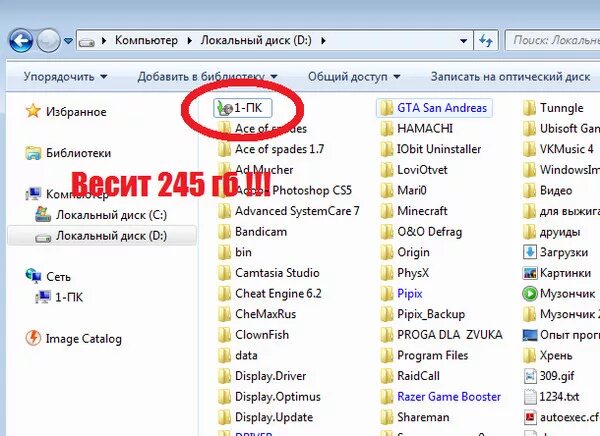Screen dimensions: 600x436
Task: Open Локальный диск (C:) in sidebar
Action: tap(111, 215)
